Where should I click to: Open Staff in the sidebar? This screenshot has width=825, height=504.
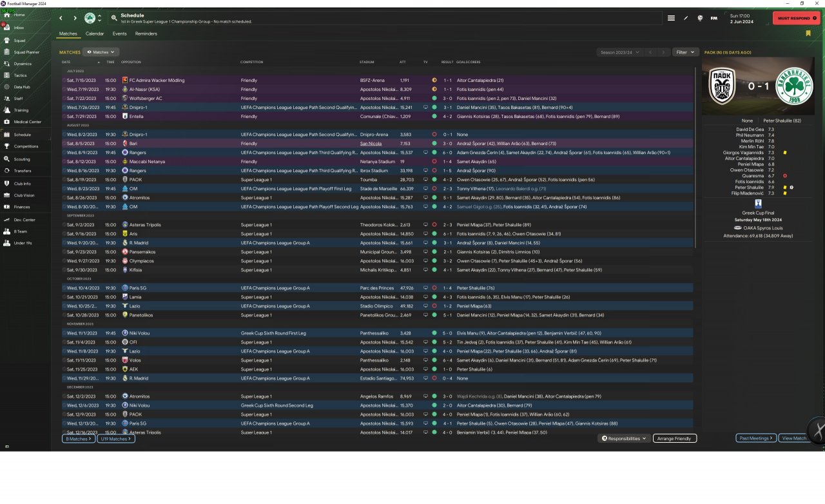click(26, 99)
